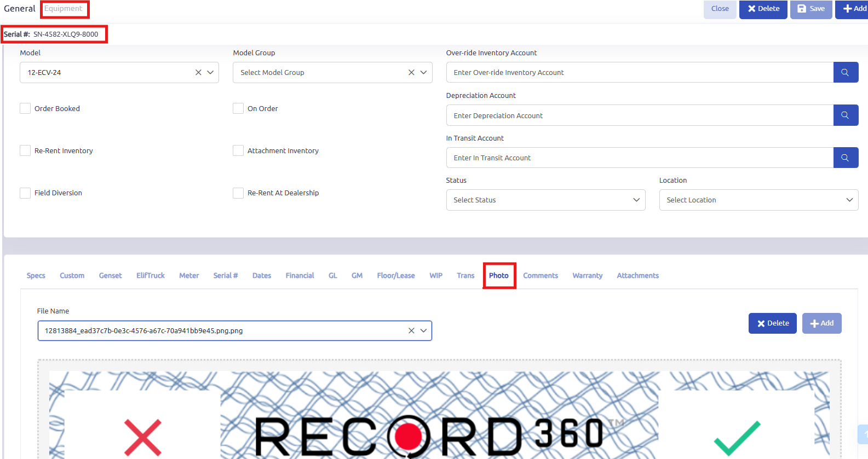868x459 pixels.
Task: Search In Transit Account with magnifier icon
Action: coord(846,158)
